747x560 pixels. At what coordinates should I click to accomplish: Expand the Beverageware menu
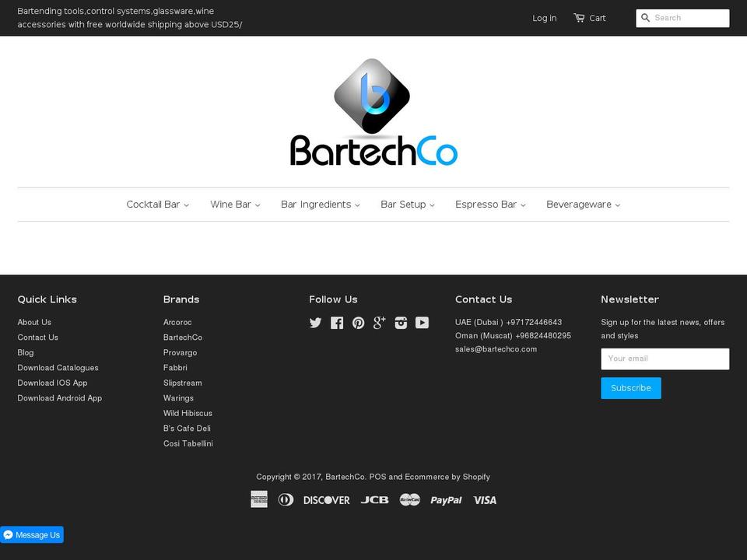coord(584,205)
